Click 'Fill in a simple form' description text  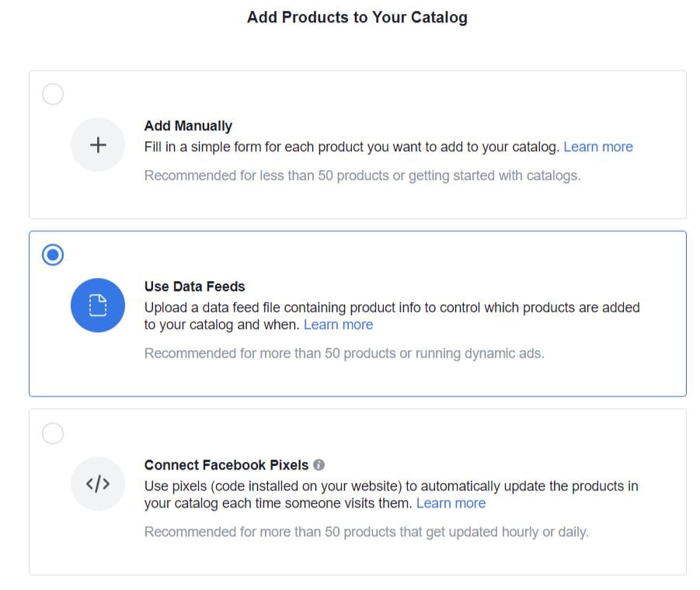352,147
